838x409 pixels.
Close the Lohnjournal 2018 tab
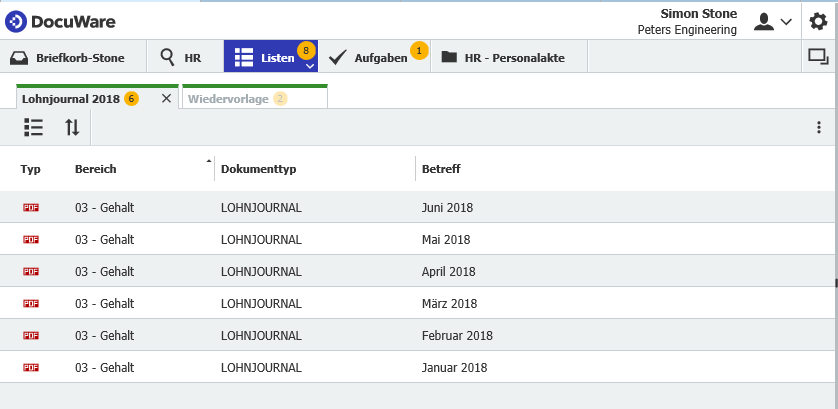pyautogui.click(x=166, y=99)
